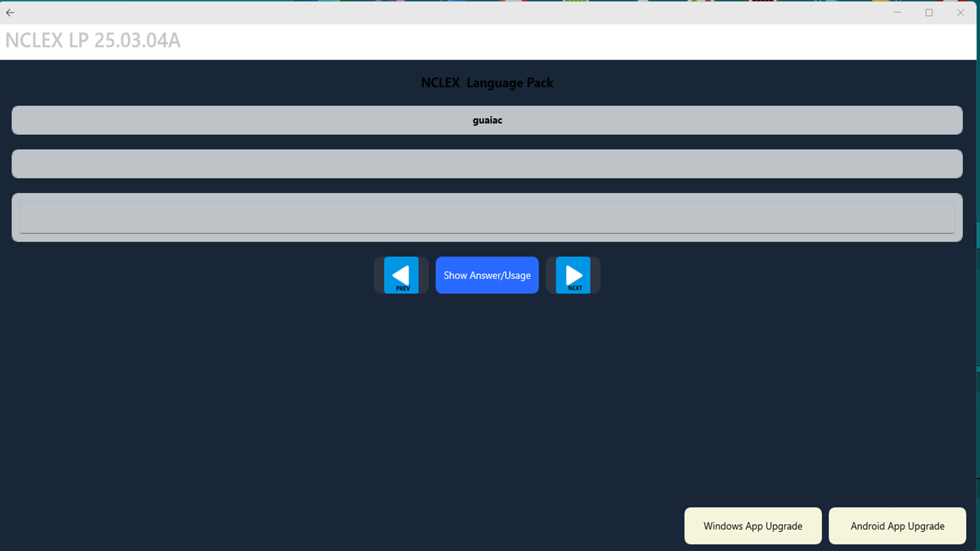Close the NCLEX application window
The image size is (980, 551).
pyautogui.click(x=961, y=12)
